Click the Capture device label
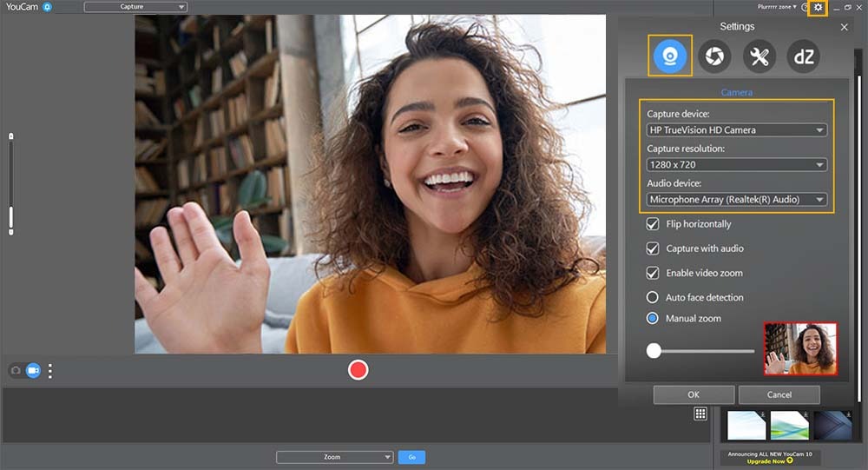The image size is (868, 470). [678, 114]
